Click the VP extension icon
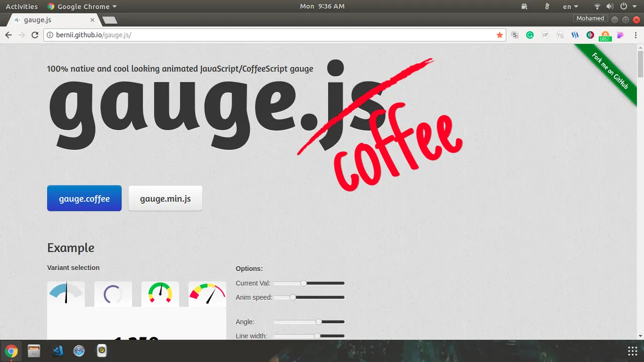Viewport: 644px width, 362px height. [x=545, y=35]
